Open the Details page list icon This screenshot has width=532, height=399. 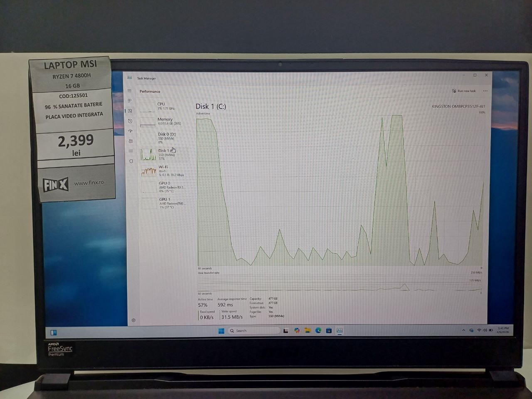131,151
